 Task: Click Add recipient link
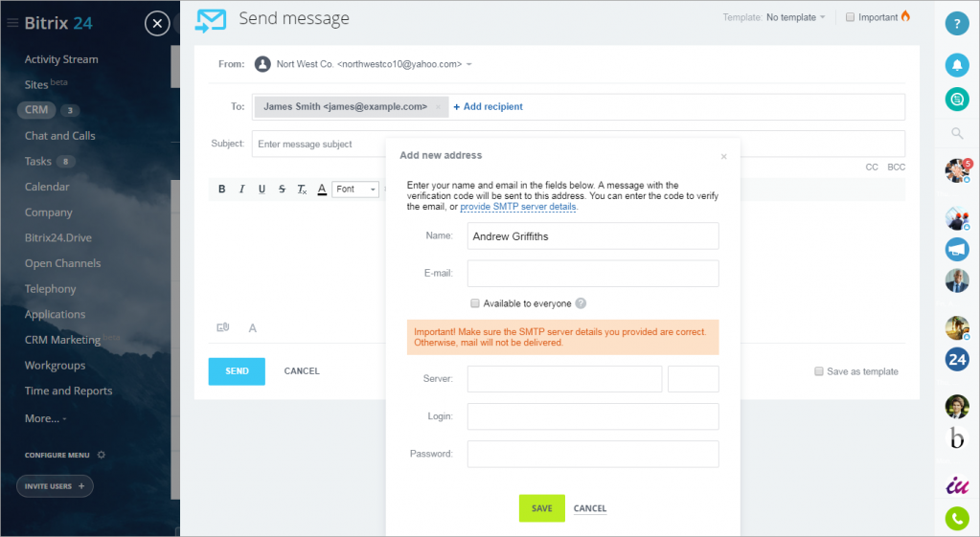pyautogui.click(x=489, y=107)
